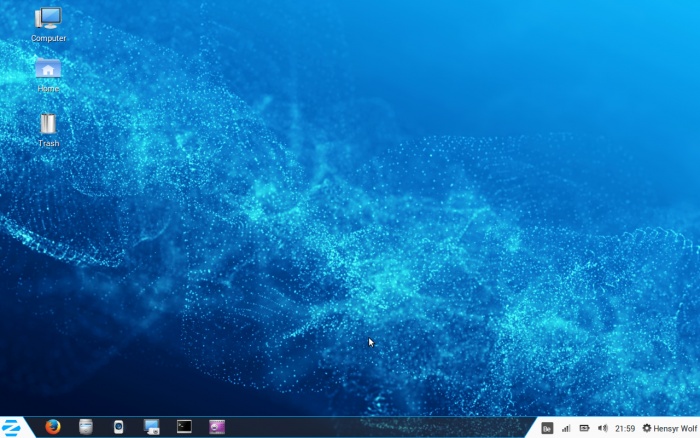Open the Computer desktop icon
This screenshot has width=700, height=438.
48,18
